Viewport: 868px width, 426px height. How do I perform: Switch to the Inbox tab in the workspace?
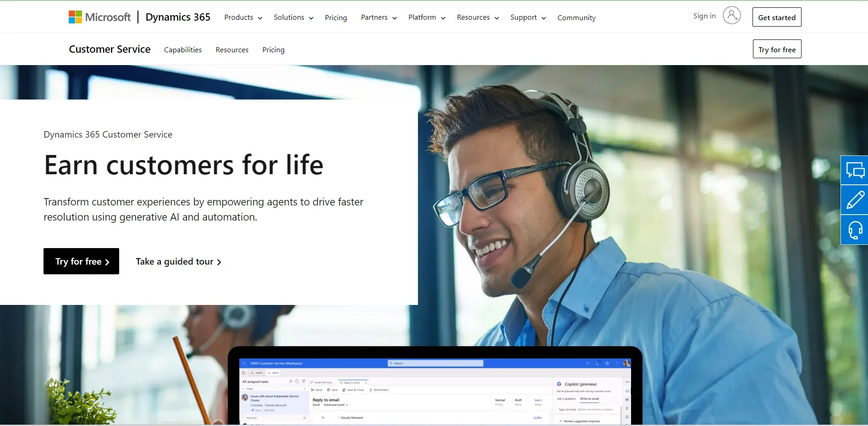click(x=274, y=373)
